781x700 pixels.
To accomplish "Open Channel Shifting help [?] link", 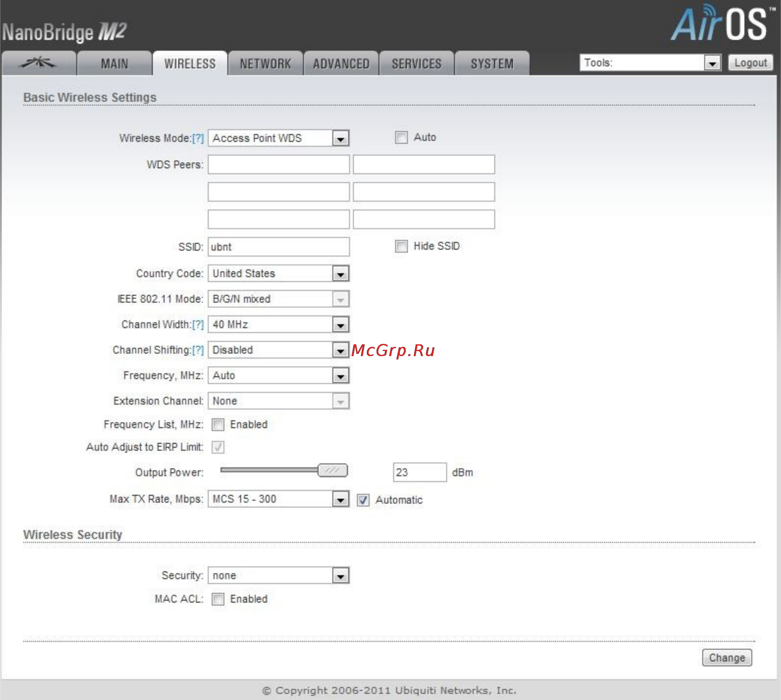I will [x=198, y=350].
